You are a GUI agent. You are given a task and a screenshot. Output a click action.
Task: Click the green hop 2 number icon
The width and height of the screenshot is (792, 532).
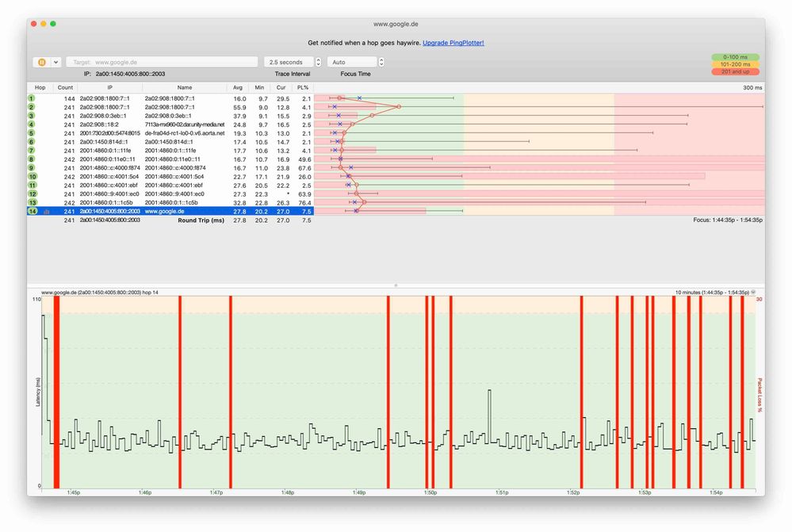point(32,107)
